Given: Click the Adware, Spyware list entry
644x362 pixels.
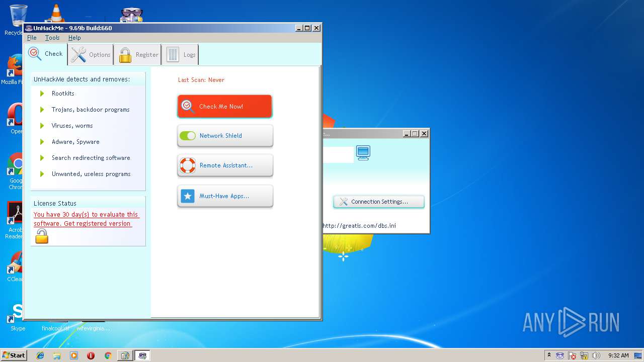Looking at the screenshot, I should pos(75,142).
